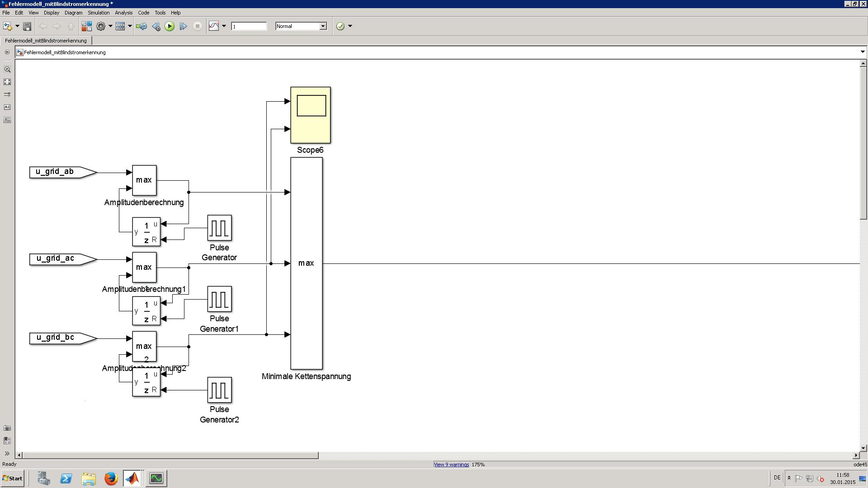Image resolution: width=868 pixels, height=488 pixels.
Task: Click the Fit to View sidebar icon
Action: (x=7, y=82)
